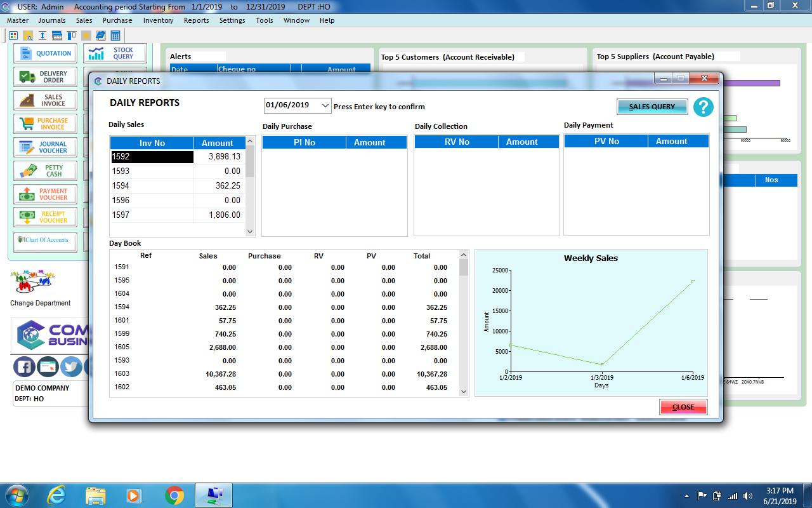Viewport: 812px width, 508px height.
Task: Open the Chart Of Accounts panel
Action: pos(44,241)
